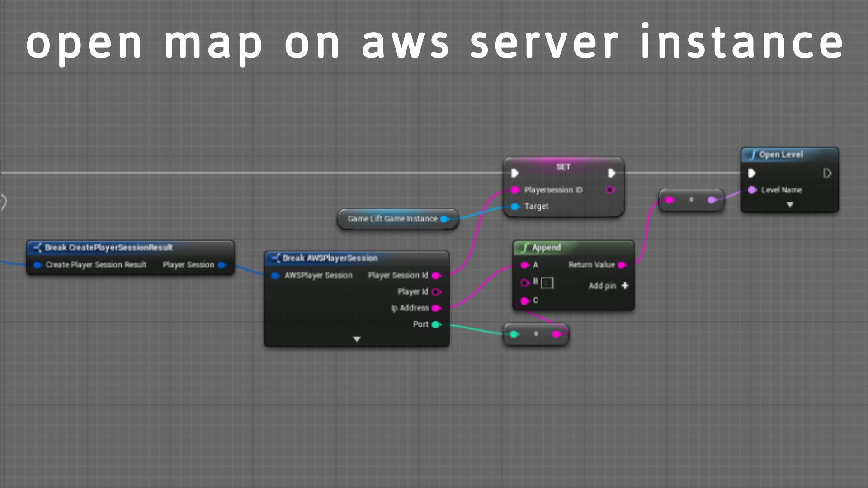This screenshot has width=868, height=488.
Task: Click the Target label on SET node
Action: pos(536,206)
